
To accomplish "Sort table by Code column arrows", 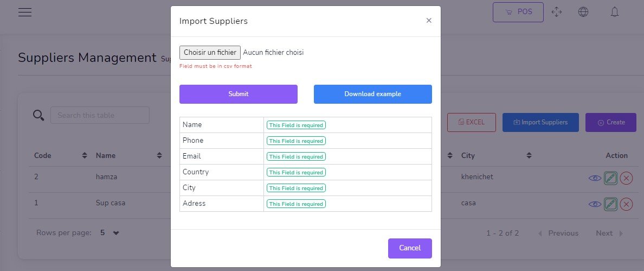I will [85, 156].
